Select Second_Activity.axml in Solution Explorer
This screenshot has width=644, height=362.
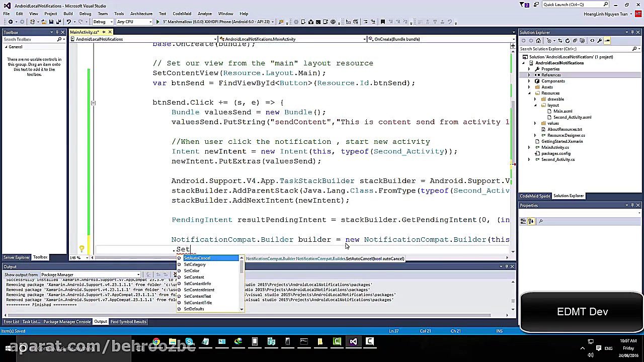point(572,117)
